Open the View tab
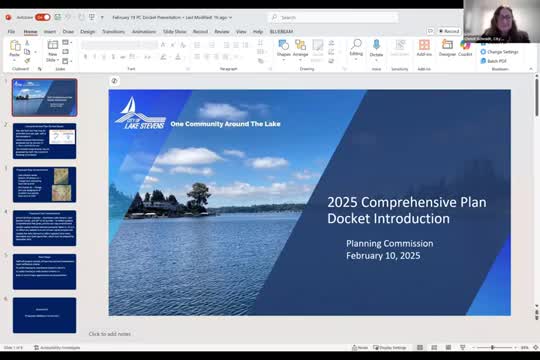This screenshot has width=540, height=360. click(241, 32)
